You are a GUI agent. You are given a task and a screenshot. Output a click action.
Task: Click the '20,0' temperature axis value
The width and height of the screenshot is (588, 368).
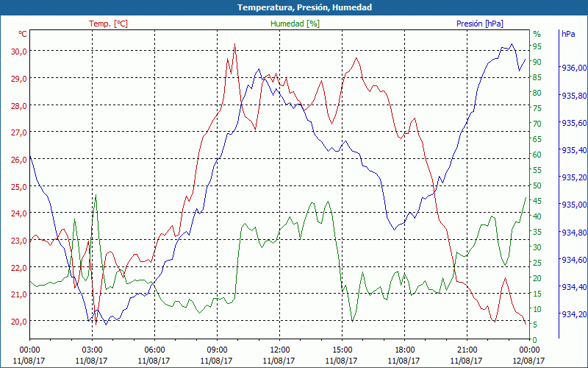[x=19, y=321]
